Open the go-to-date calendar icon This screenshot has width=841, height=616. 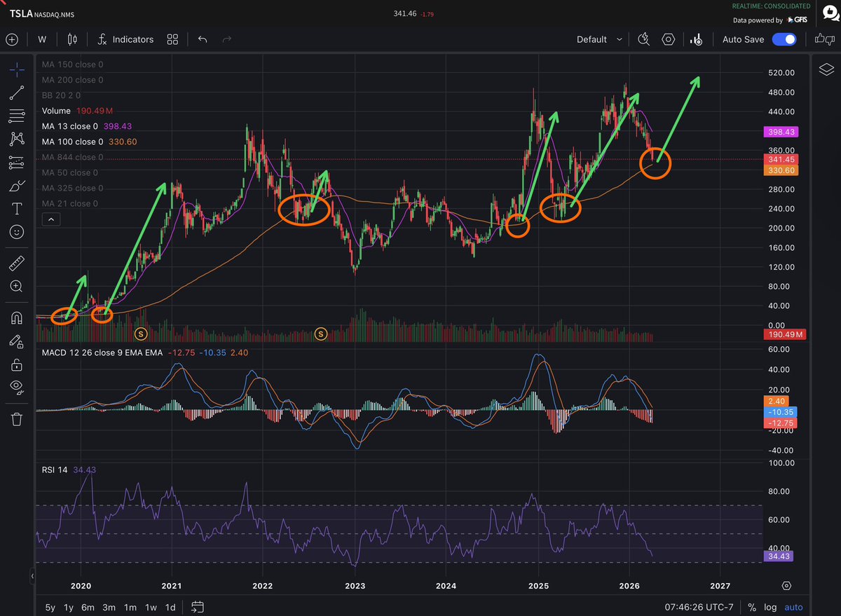point(197,607)
